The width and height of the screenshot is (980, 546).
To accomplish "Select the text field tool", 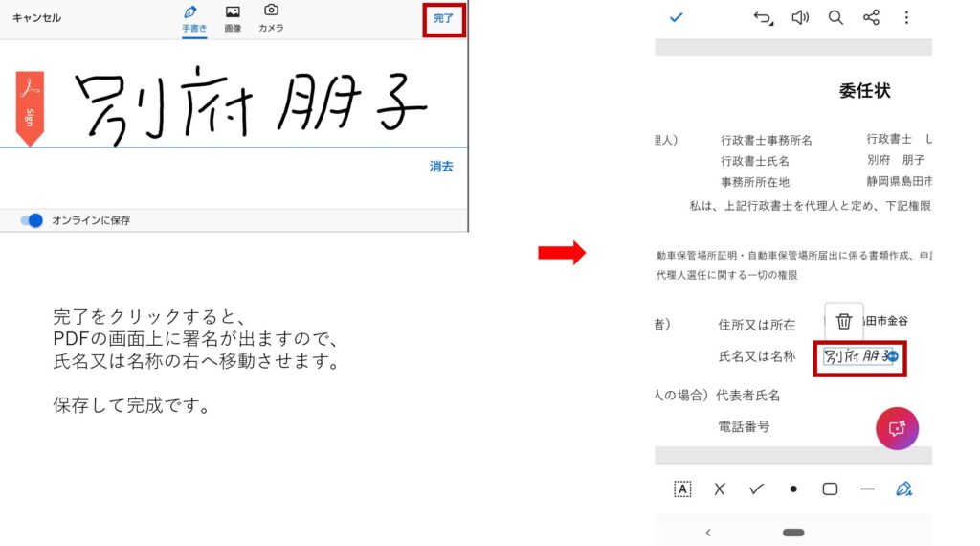I will coord(683,489).
